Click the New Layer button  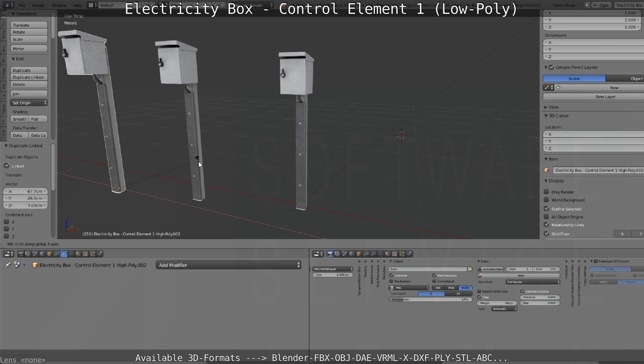593,97
